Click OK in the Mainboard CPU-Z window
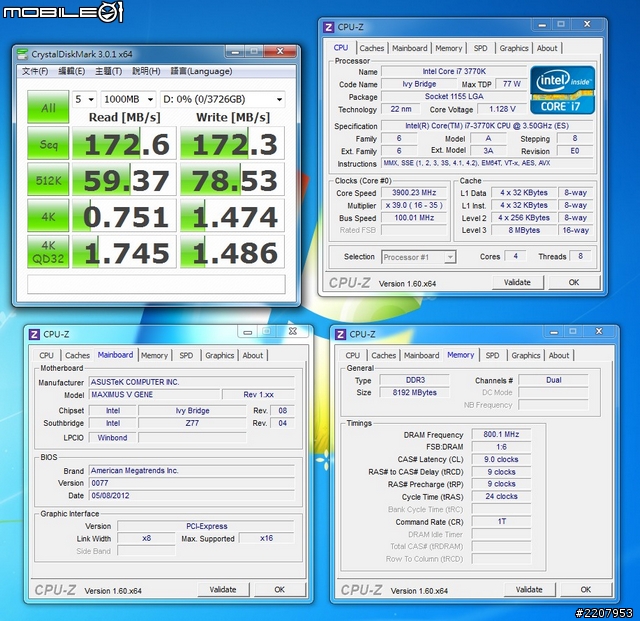The image size is (640, 621). tap(279, 590)
